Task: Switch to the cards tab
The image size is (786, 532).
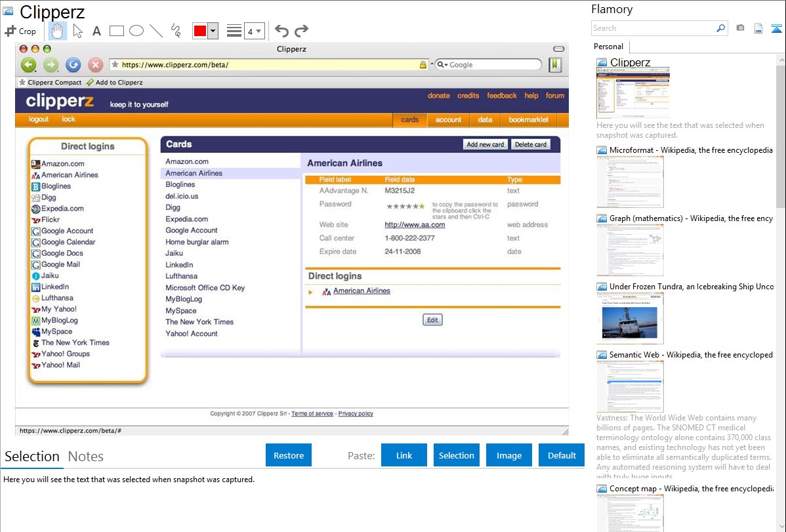Action: click(409, 120)
